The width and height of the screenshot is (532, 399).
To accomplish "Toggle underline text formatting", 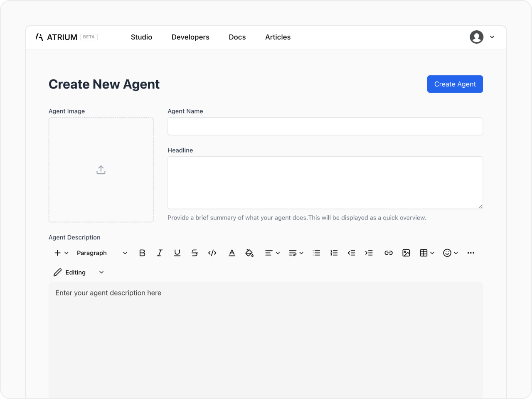I will tap(177, 253).
